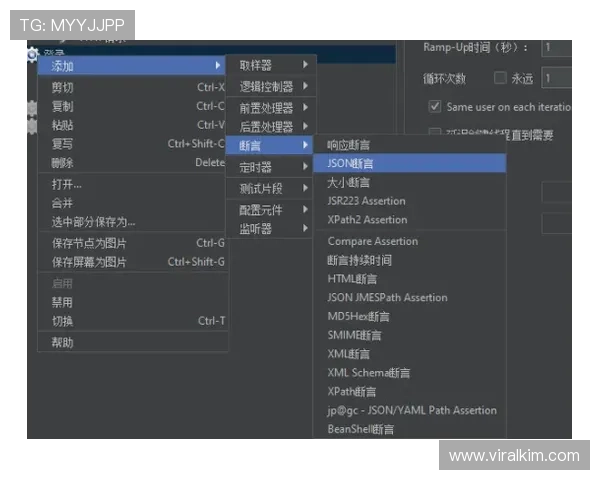This screenshot has width=600, height=480.
Task: Add the highlighted JSON断言 assertion
Action: [x=410, y=163]
